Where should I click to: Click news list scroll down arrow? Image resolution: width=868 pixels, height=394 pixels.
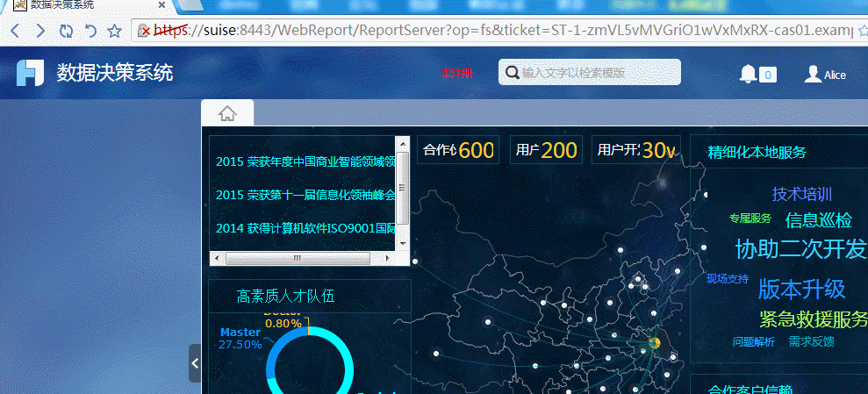(x=403, y=243)
